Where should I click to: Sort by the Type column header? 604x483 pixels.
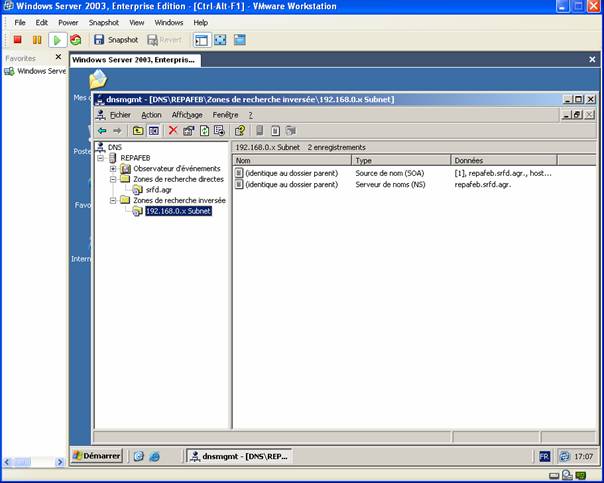point(401,160)
